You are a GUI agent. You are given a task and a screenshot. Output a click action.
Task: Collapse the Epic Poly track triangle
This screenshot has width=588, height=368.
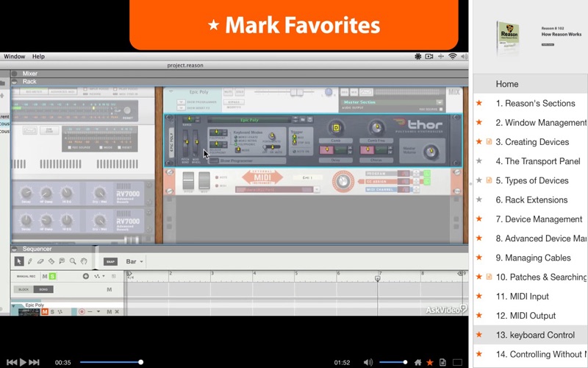tap(14, 306)
